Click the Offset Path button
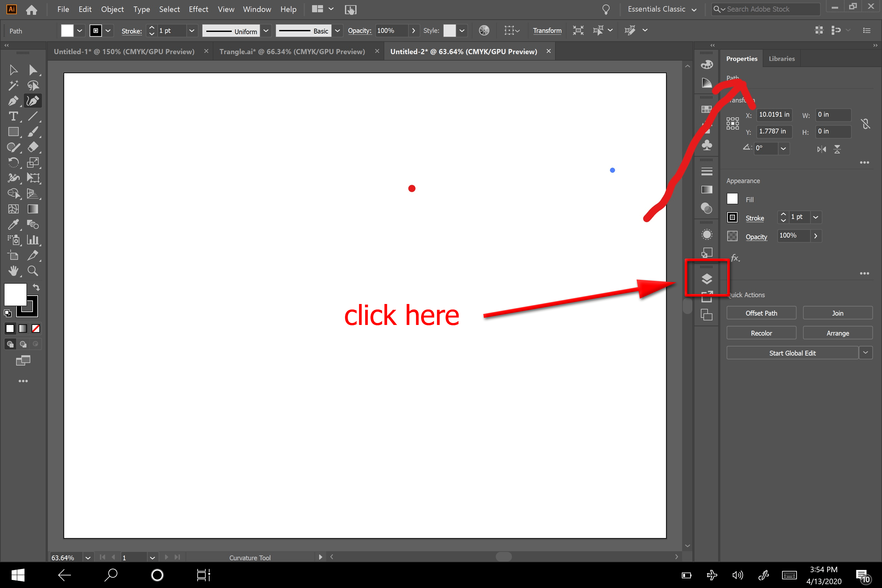 [x=761, y=313]
